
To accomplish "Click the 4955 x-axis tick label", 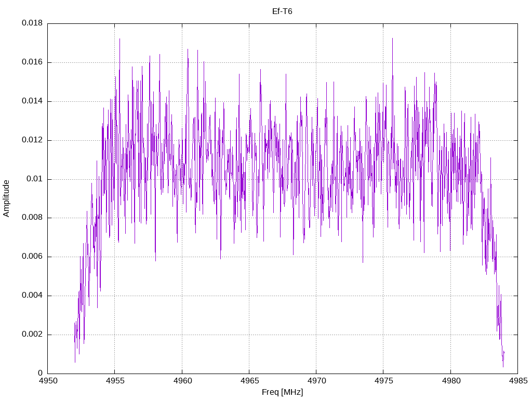I will (115, 381).
